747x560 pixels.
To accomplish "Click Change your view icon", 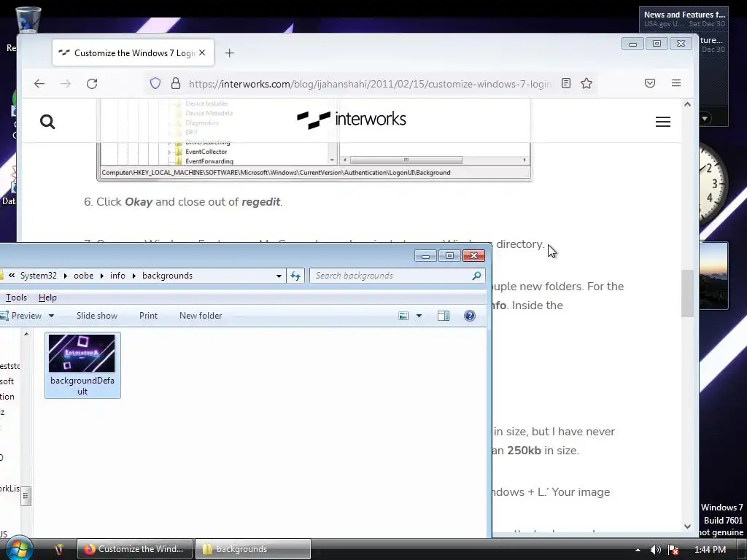I will pos(403,316).
